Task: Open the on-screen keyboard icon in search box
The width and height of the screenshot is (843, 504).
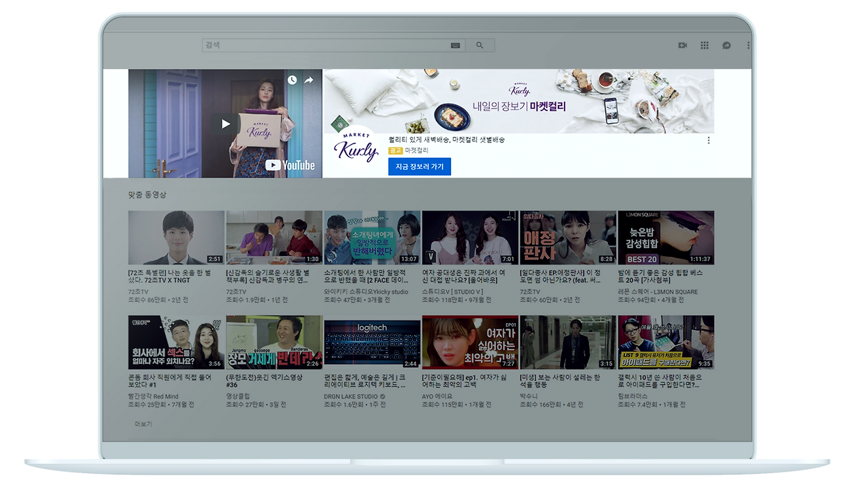Action: (x=455, y=45)
